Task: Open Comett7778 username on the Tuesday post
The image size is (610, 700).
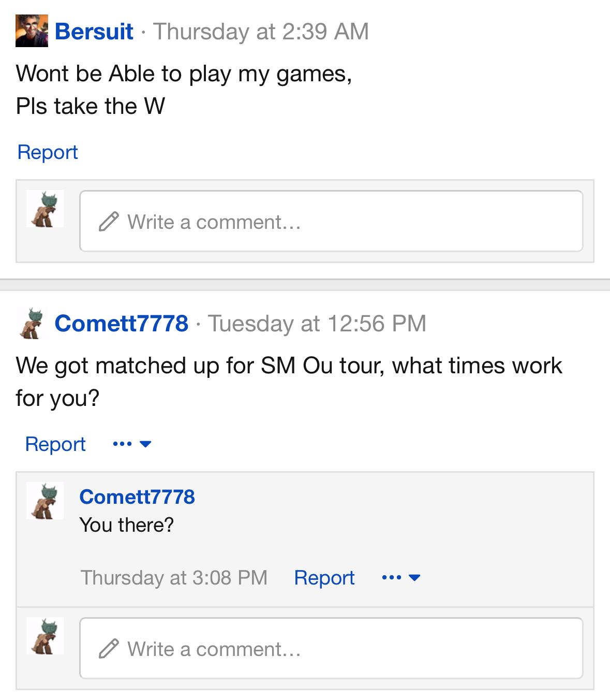Action: (122, 324)
